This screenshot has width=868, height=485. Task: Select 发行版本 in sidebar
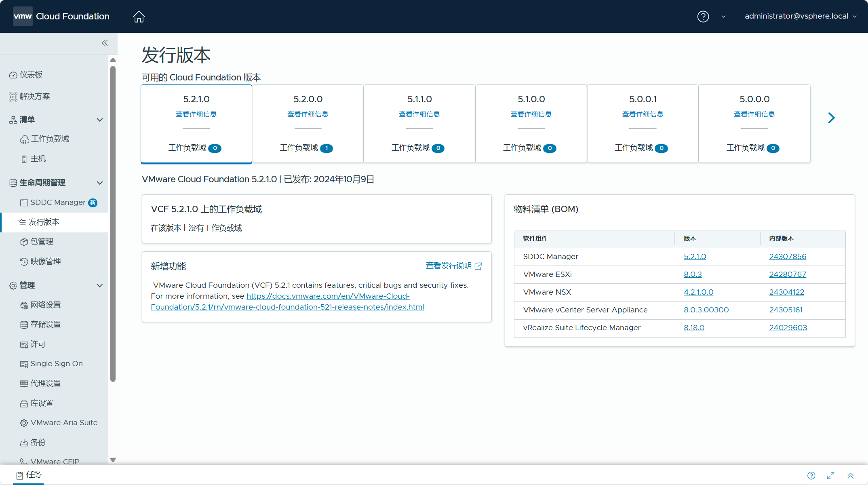tap(55, 222)
